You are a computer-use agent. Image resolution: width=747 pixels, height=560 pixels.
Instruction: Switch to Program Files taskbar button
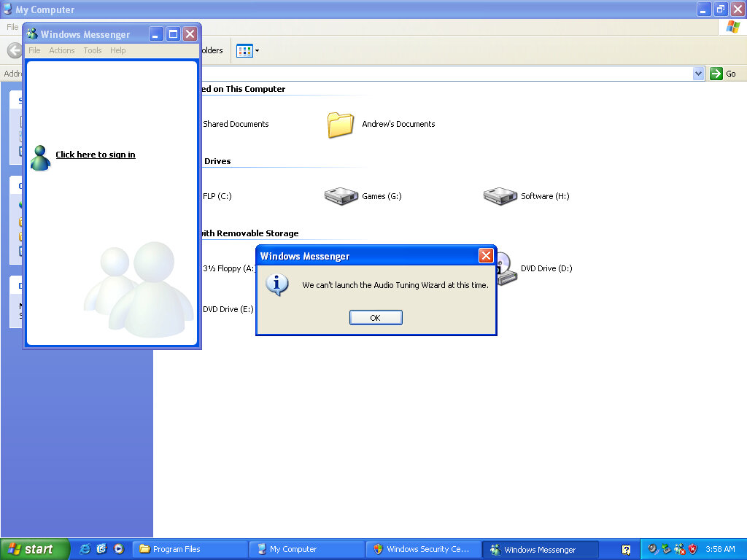(x=190, y=549)
